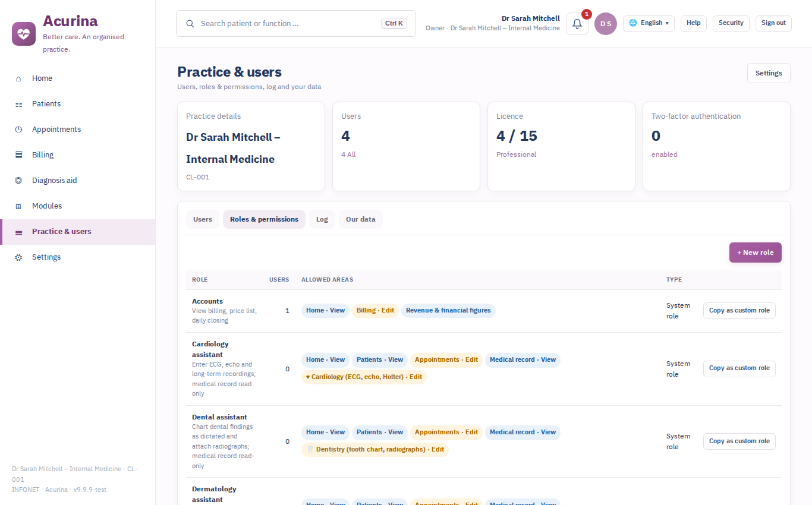Open notifications via the bell icon
812x505 pixels.
point(577,24)
